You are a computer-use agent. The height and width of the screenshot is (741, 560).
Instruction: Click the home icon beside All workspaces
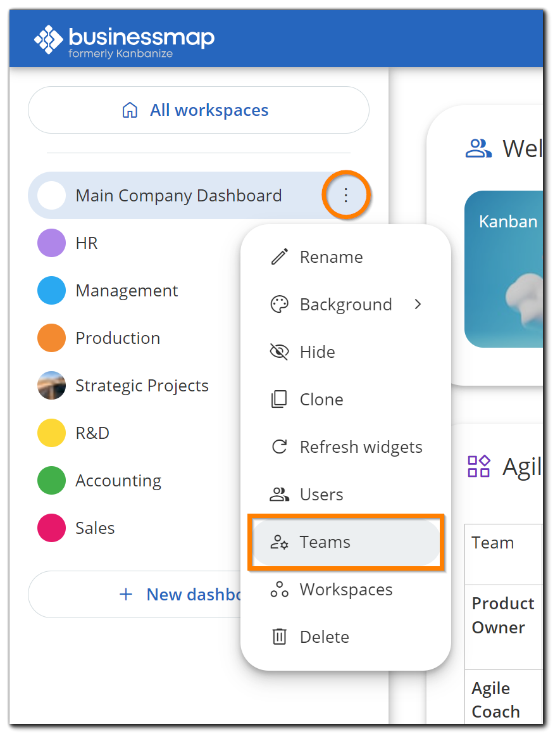coord(128,110)
